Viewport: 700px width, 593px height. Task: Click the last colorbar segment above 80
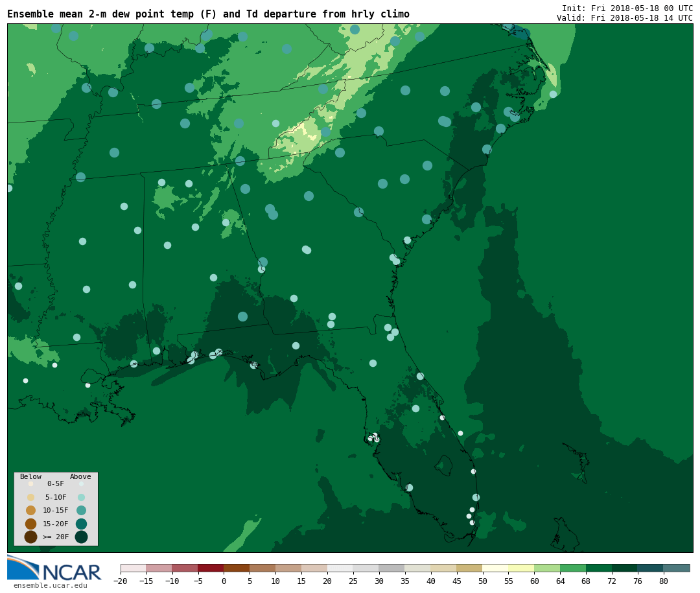pyautogui.click(x=677, y=568)
